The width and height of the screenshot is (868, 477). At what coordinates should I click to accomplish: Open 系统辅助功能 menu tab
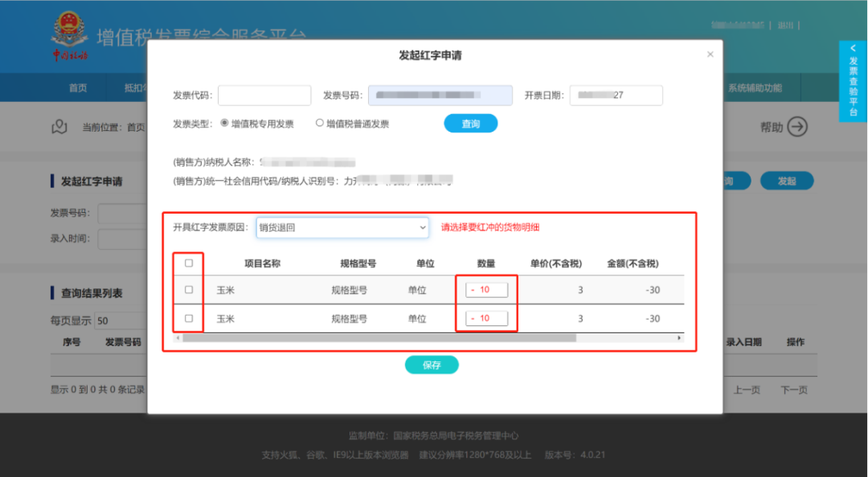(x=754, y=88)
